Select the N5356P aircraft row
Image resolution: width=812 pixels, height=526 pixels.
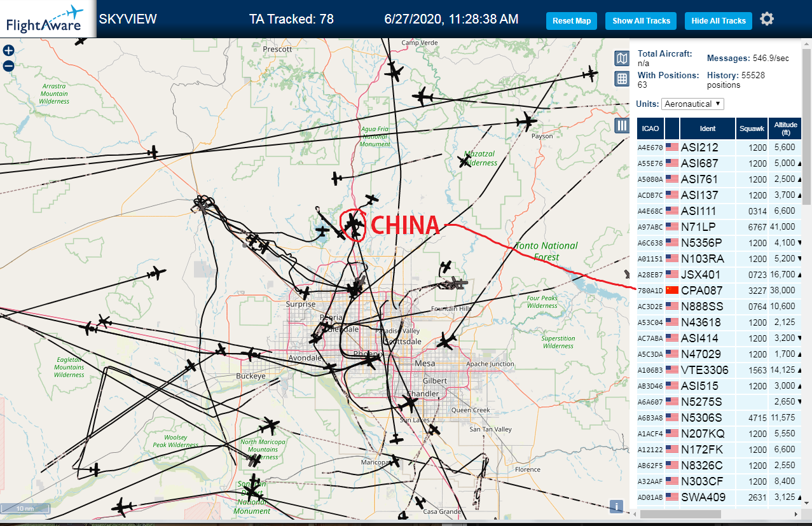click(x=719, y=242)
